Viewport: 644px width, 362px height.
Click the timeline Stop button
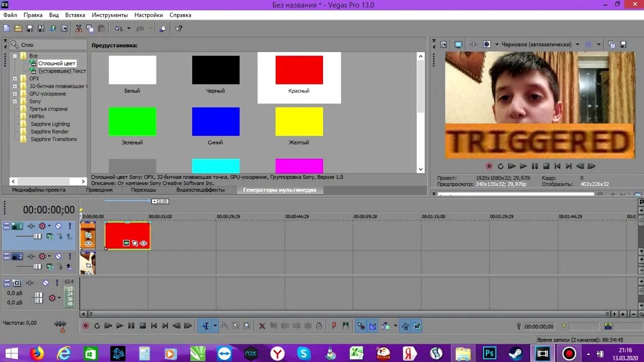143,326
